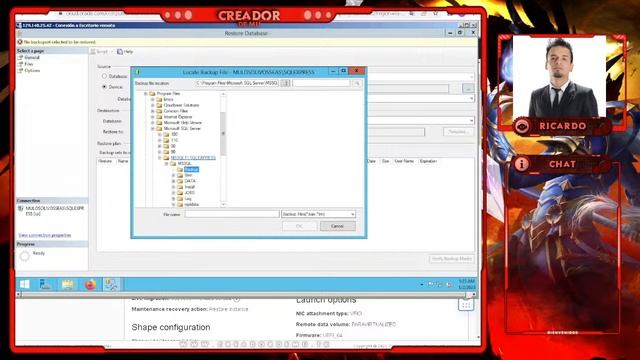Image resolution: width=640 pixels, height=360 pixels.
Task: Open Server Manager from the taskbar
Action: click(x=45, y=284)
